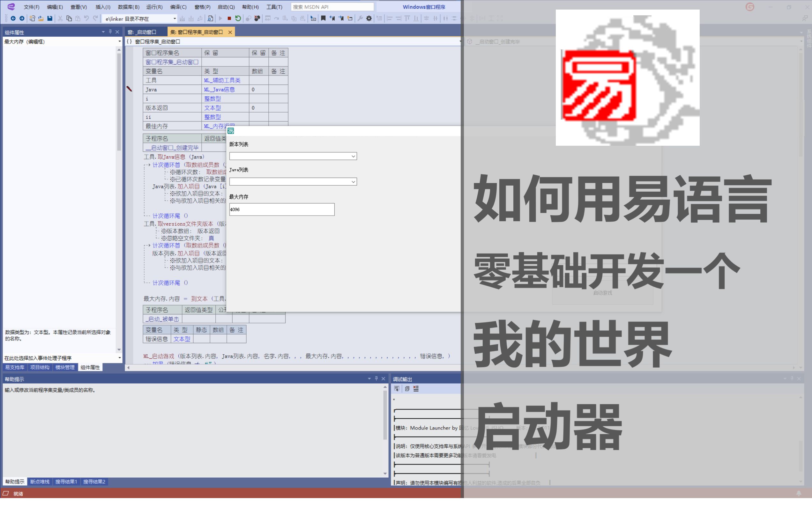The height and width of the screenshot is (507, 812).
Task: Click the copy icon in toolbar
Action: point(69,18)
